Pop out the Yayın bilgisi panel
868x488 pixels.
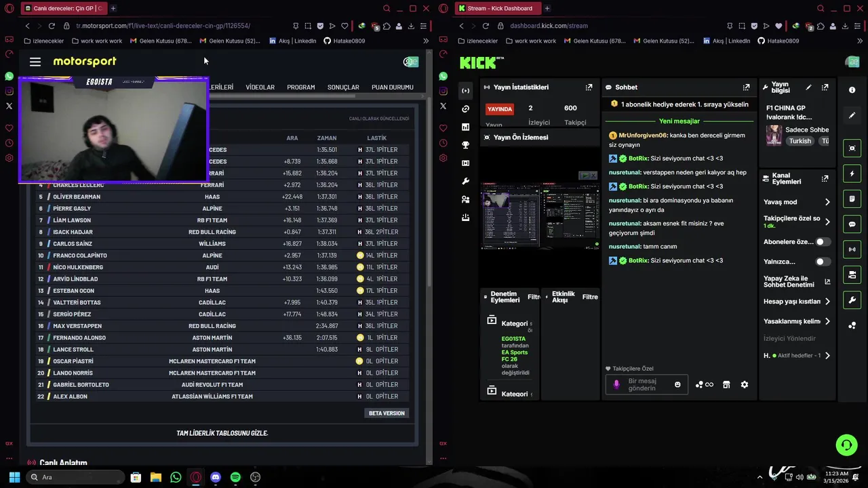825,87
